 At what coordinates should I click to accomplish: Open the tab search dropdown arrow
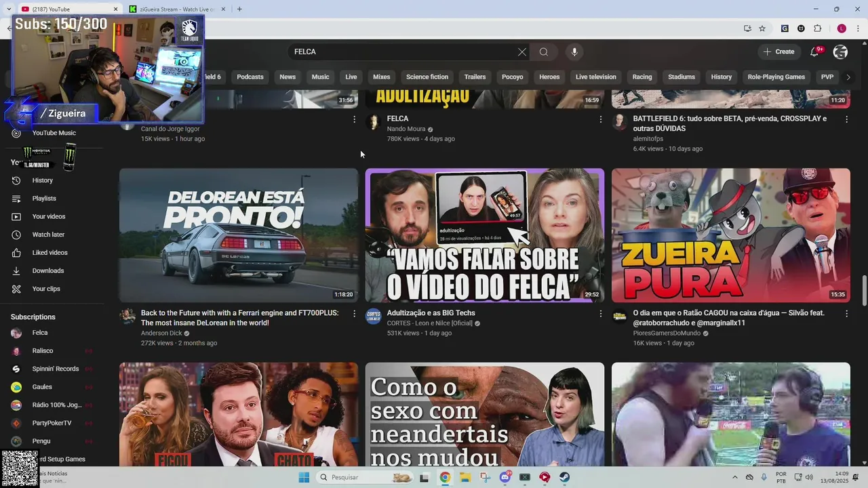point(8,9)
